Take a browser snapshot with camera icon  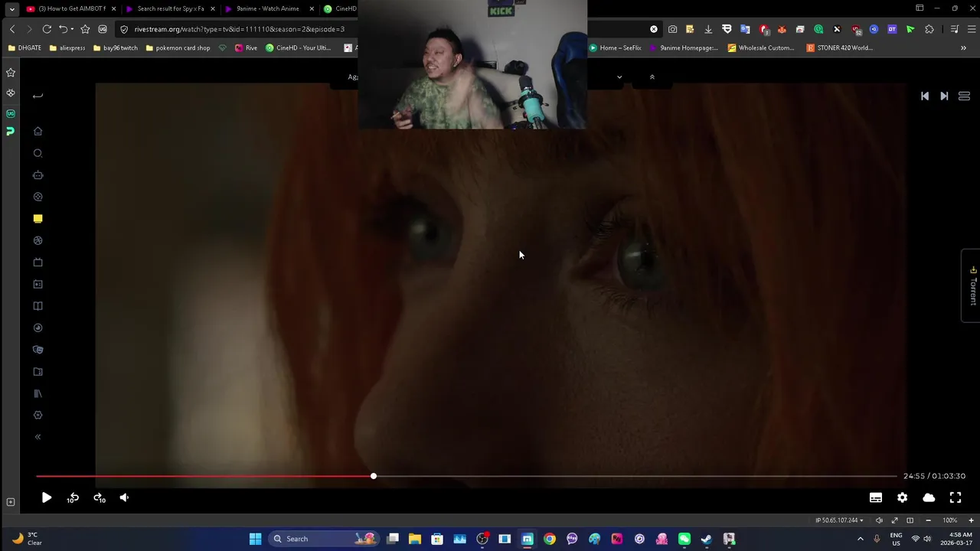(672, 29)
